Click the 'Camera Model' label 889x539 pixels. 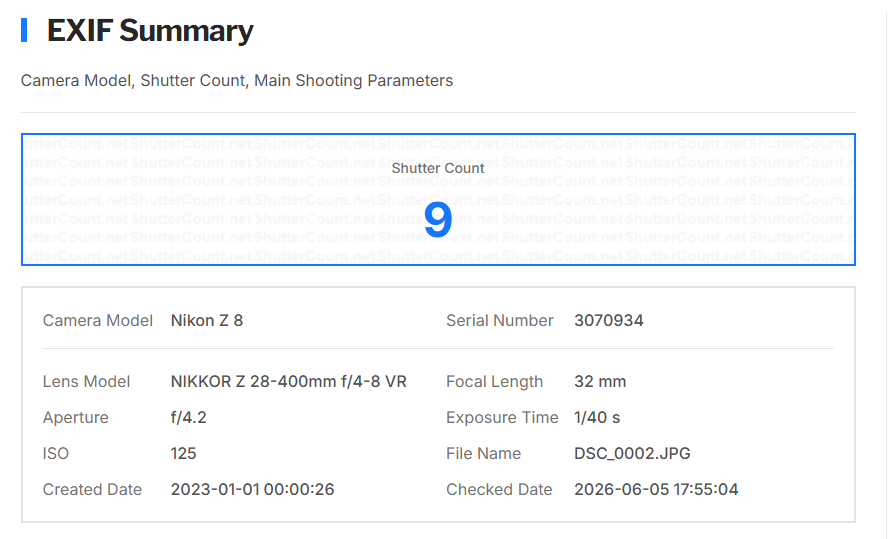click(98, 321)
